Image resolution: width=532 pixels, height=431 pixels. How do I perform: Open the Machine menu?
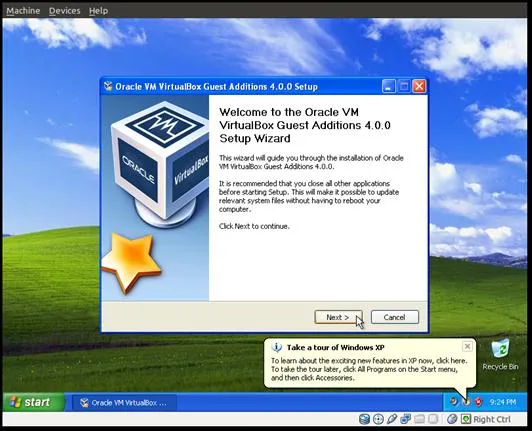tap(23, 11)
